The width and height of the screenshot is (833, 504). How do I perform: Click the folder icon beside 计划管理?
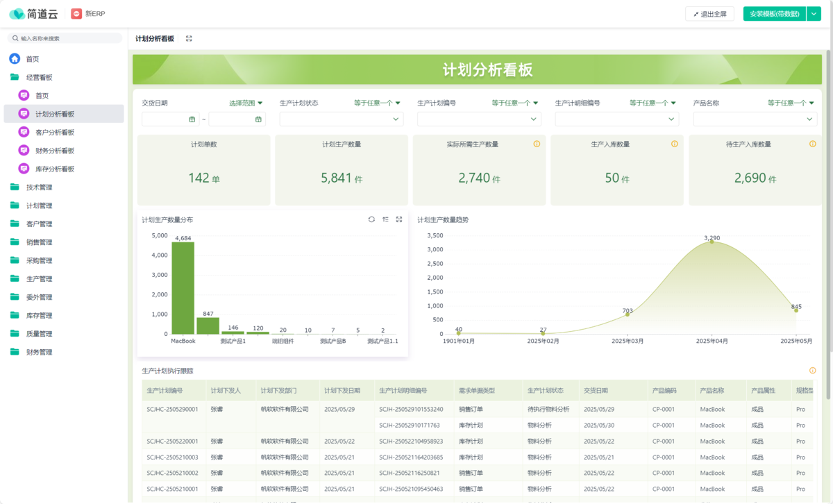point(15,205)
